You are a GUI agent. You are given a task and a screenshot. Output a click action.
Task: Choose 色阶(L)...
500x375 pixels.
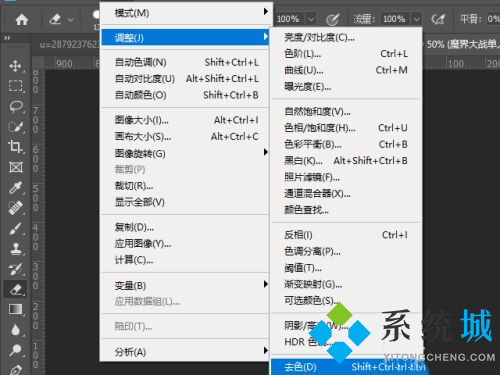(x=346, y=54)
